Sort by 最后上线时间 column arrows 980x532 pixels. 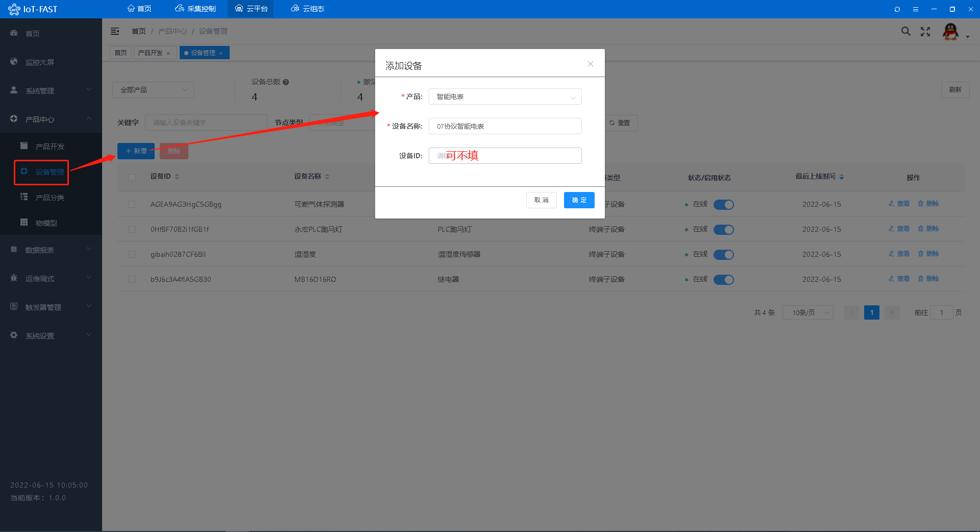click(x=842, y=177)
